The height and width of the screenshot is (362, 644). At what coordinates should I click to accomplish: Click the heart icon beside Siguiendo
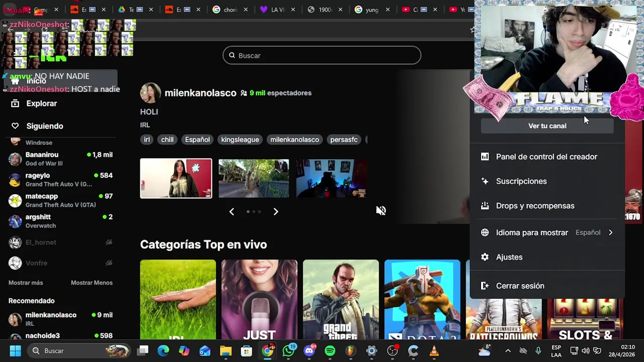(15, 126)
